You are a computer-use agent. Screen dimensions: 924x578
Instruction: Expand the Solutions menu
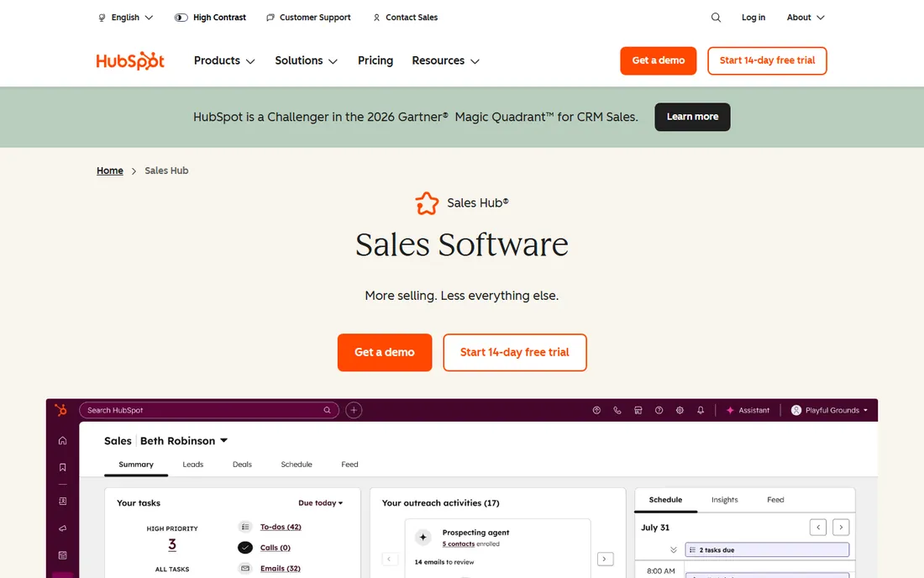(x=306, y=60)
